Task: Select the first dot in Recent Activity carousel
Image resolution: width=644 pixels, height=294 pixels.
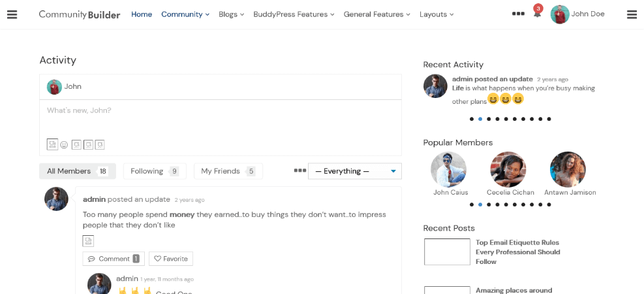Action: point(472,120)
